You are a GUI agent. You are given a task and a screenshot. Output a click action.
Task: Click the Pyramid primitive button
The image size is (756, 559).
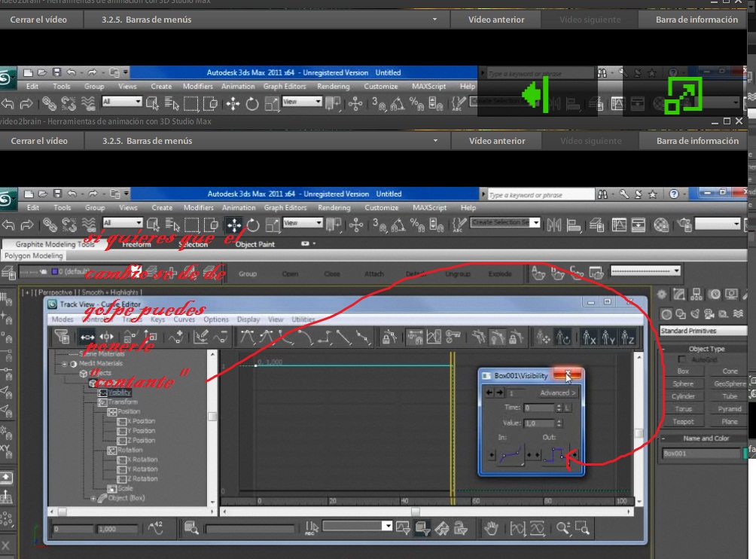coord(727,409)
